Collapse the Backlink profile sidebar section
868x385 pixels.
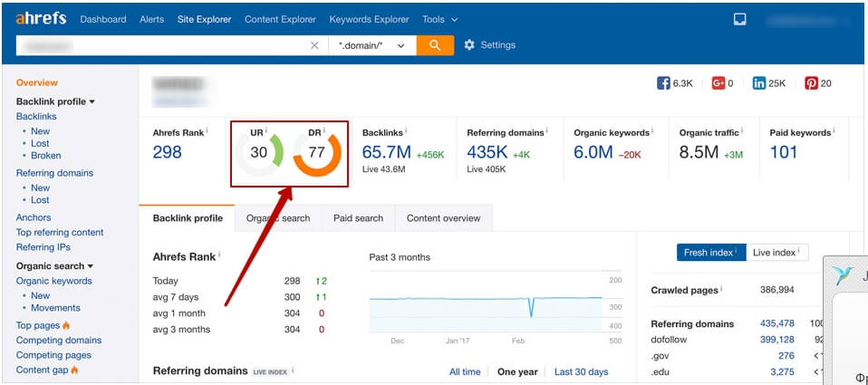point(55,101)
